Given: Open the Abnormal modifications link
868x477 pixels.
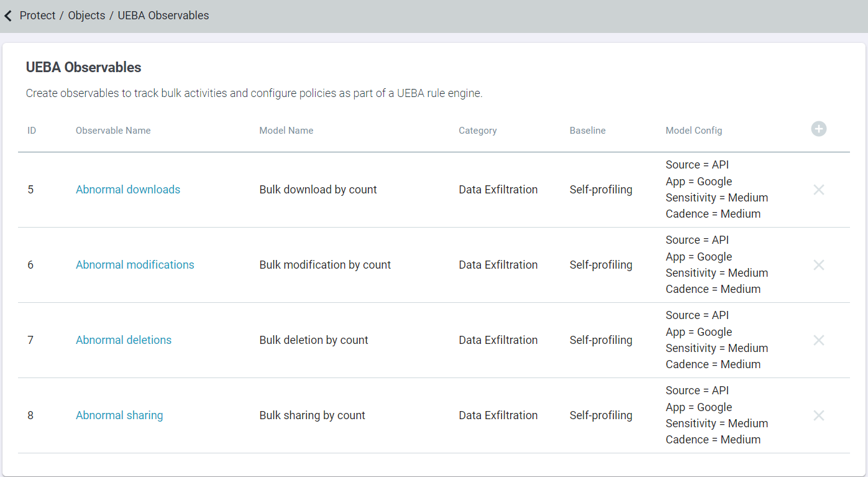Looking at the screenshot, I should click(x=135, y=265).
